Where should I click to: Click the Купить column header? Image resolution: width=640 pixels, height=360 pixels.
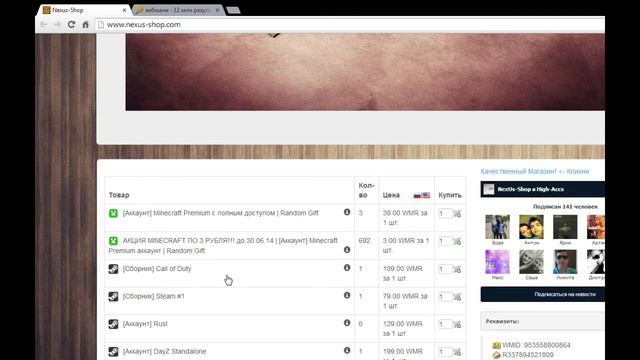pyautogui.click(x=450, y=195)
